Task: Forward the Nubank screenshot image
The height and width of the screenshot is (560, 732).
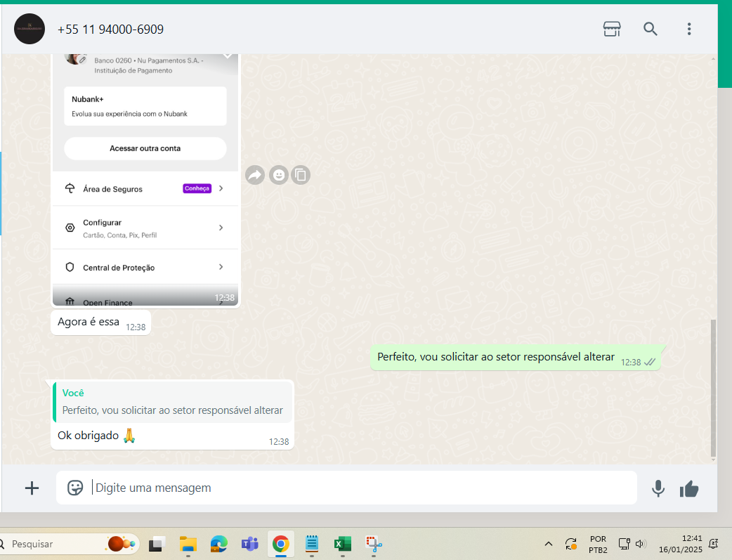Action: pos(255,175)
